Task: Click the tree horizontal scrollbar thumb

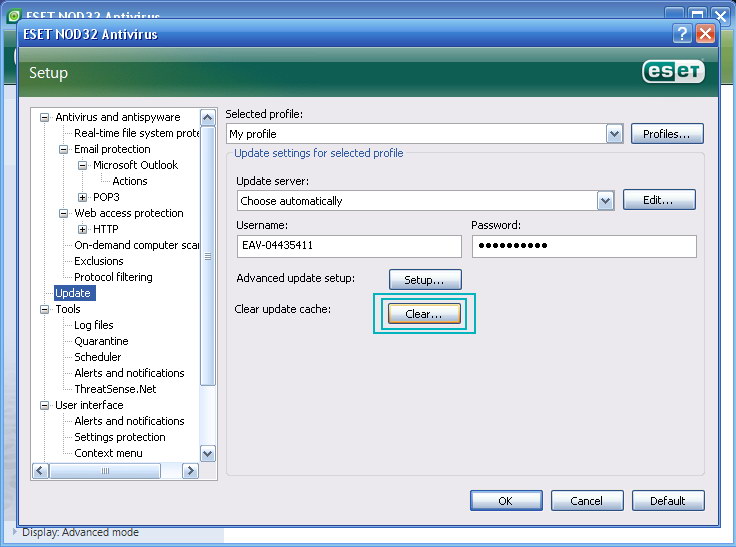Action: click(105, 470)
